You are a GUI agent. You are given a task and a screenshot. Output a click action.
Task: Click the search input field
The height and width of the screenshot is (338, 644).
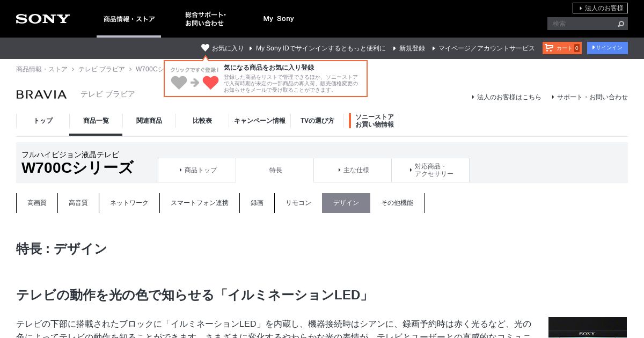point(581,24)
